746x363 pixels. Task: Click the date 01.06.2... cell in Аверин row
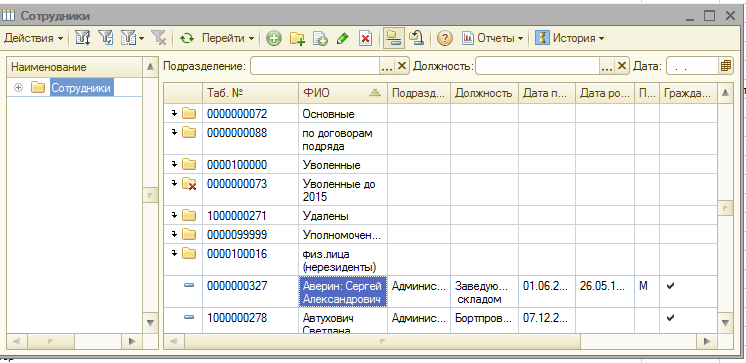click(547, 292)
